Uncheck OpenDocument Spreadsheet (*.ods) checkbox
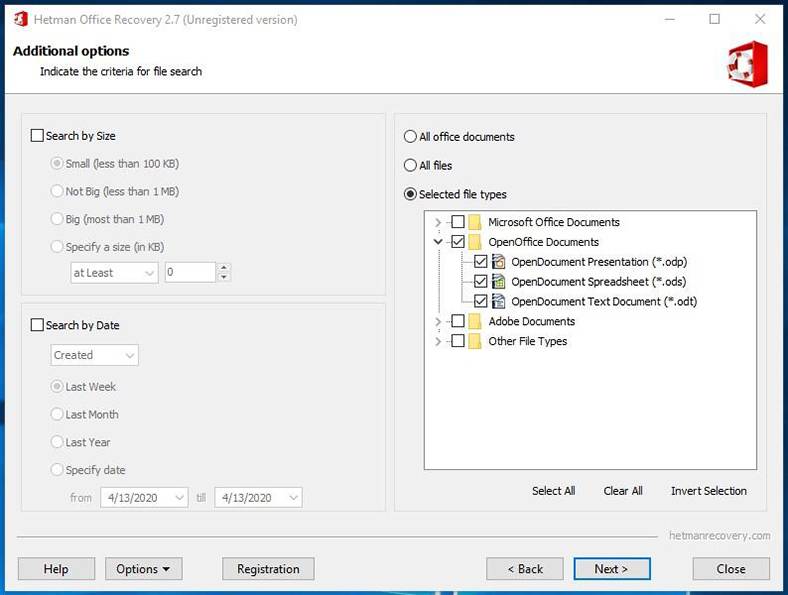 [480, 281]
